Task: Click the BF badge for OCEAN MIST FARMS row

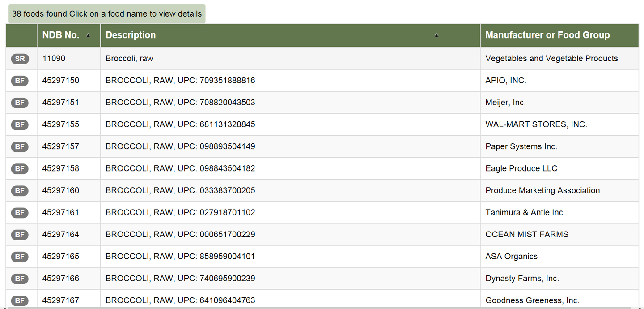Action: tap(20, 234)
